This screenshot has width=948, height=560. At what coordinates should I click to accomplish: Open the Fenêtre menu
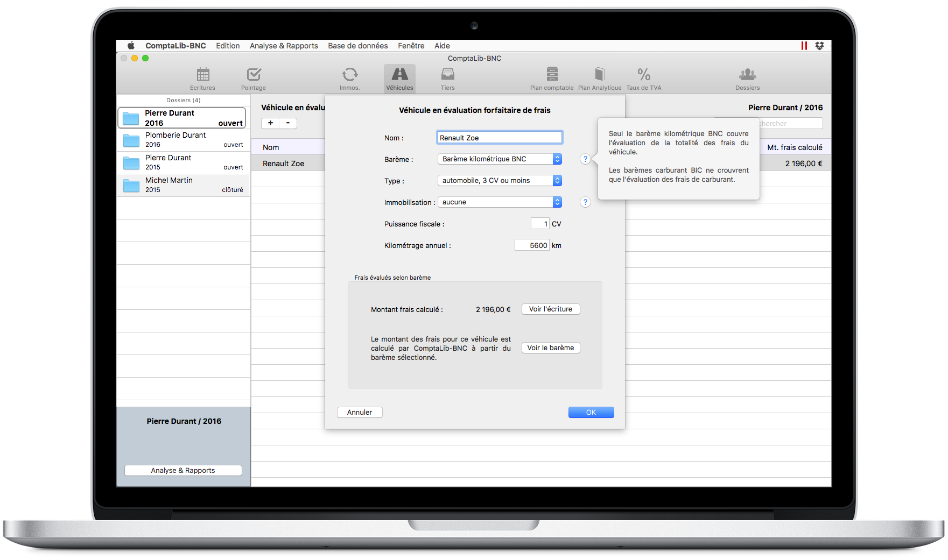[x=411, y=46]
